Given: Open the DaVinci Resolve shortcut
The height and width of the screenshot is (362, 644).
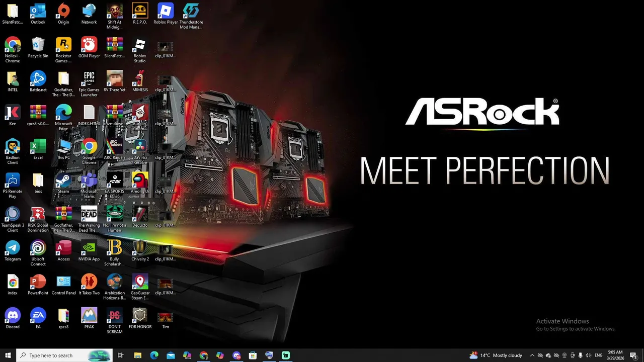Looking at the screenshot, I should point(140,151).
